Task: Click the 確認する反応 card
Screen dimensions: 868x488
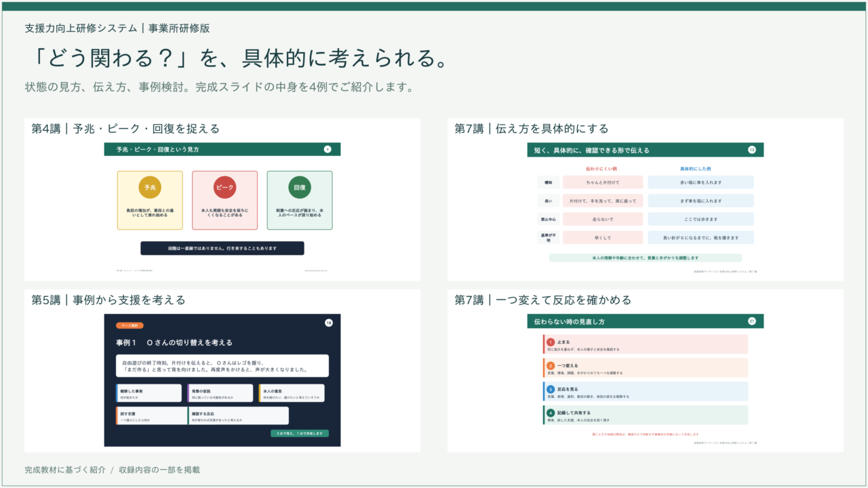Action: (238, 416)
